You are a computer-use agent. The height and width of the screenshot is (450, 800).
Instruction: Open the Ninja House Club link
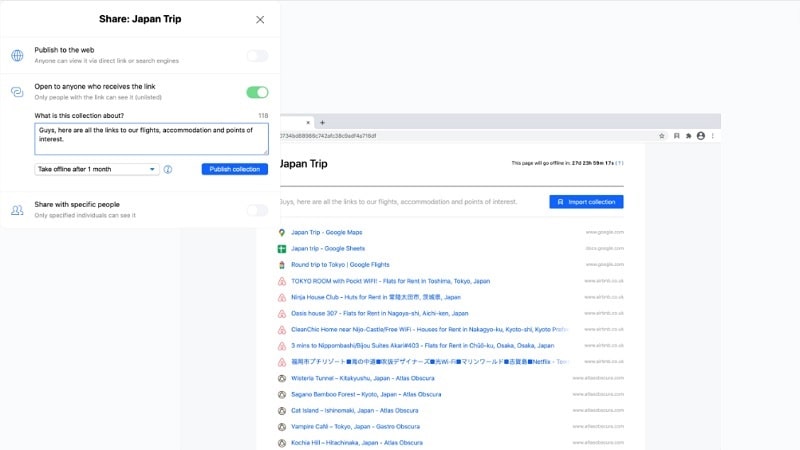[376, 297]
